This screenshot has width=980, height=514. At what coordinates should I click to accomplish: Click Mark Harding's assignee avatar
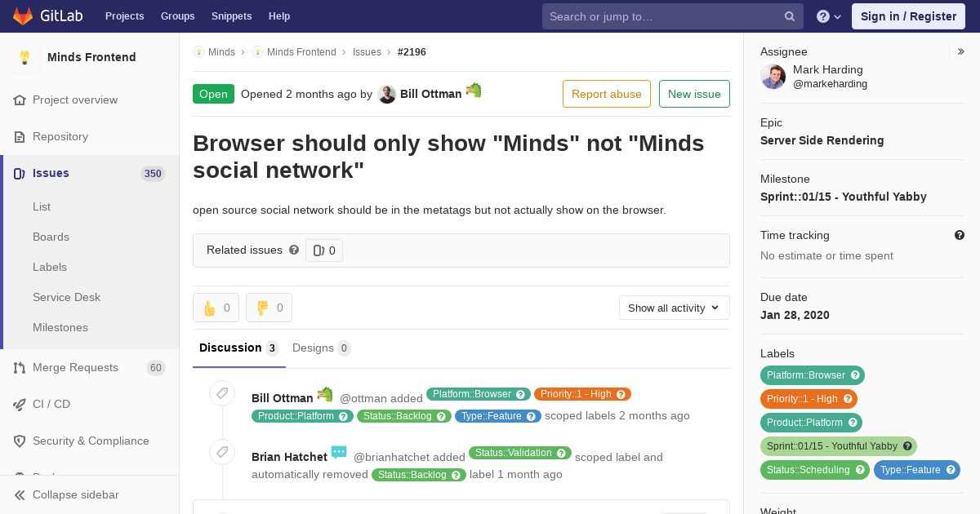coord(773,77)
